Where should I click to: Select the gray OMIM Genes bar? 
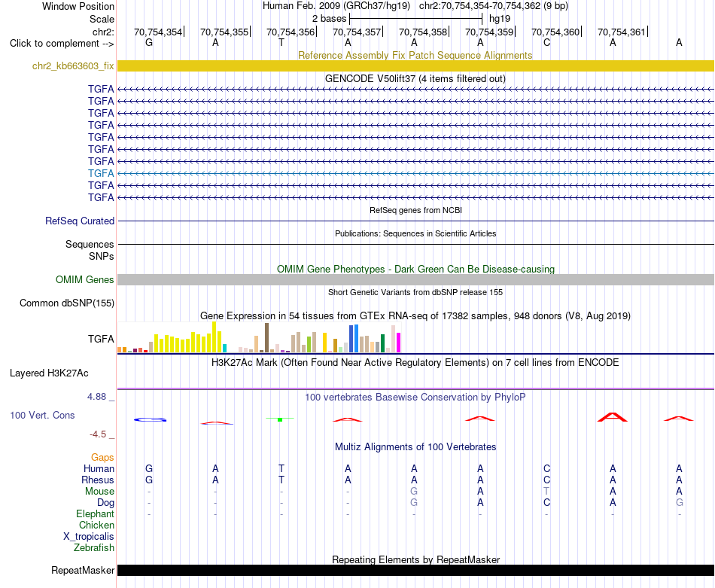click(415, 279)
